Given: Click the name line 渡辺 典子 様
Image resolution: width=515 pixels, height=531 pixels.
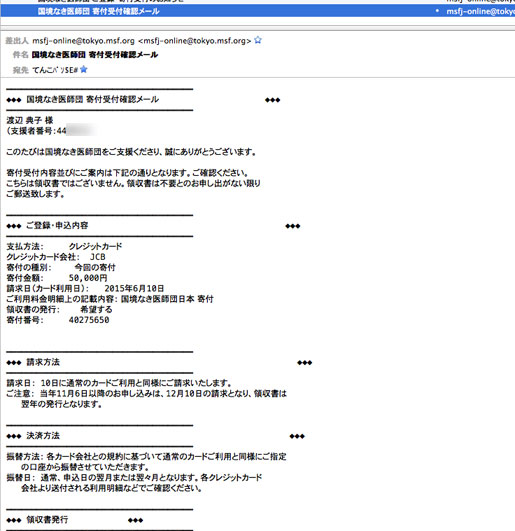Looking at the screenshot, I should 30,120.
